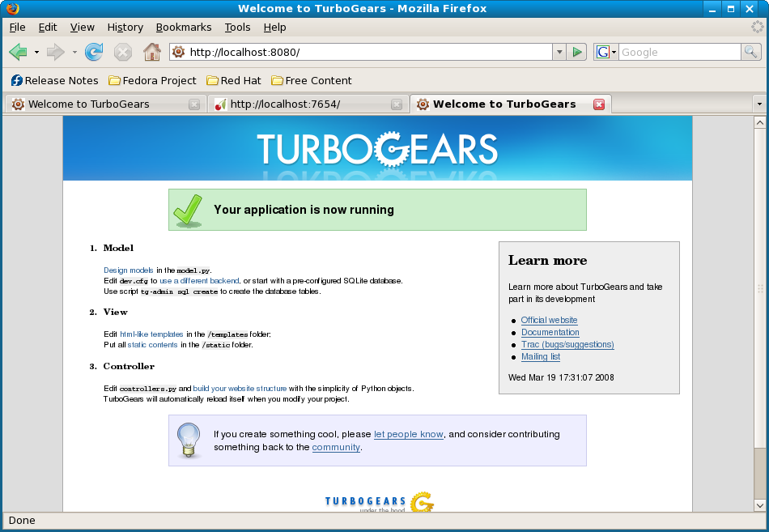
Task: Open the static contents link
Action: point(152,344)
